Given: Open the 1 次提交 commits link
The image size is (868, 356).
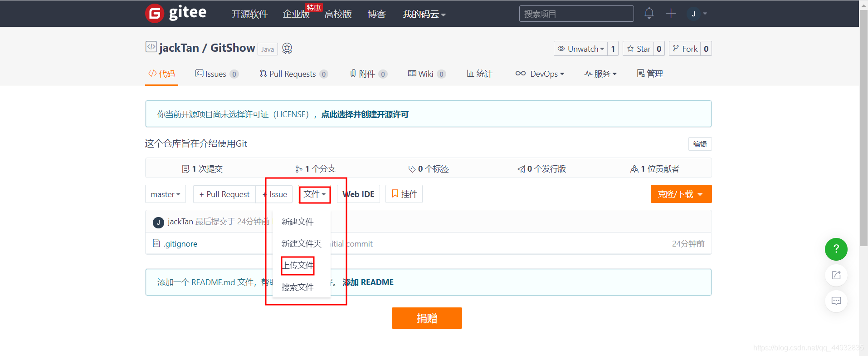Looking at the screenshot, I should click(202, 168).
